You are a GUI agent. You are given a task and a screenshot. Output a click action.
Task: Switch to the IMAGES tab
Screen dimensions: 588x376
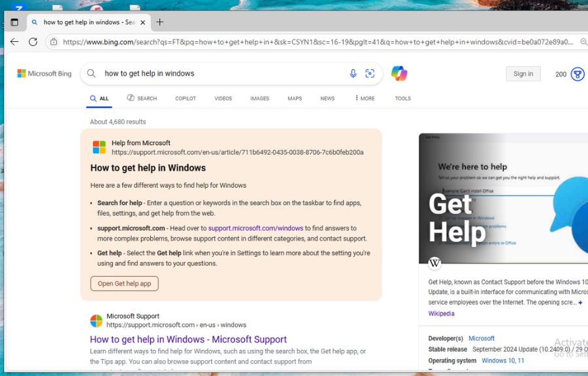tap(259, 98)
